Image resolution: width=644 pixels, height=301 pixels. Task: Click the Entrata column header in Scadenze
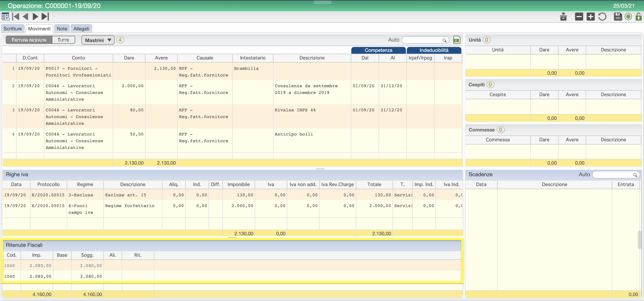tap(625, 184)
